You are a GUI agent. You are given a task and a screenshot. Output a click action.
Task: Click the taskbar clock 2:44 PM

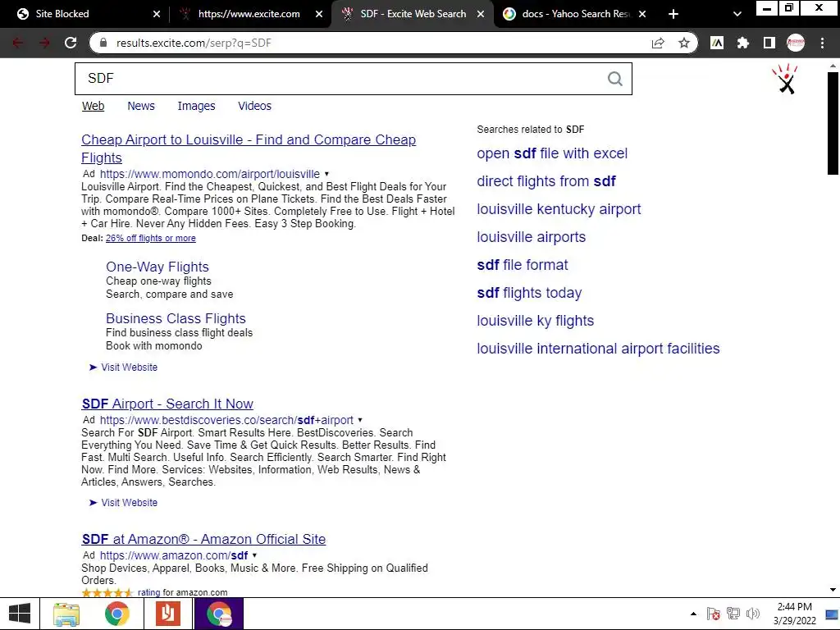pyautogui.click(x=794, y=614)
